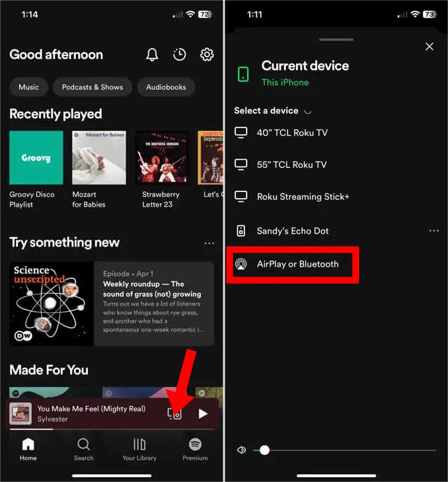Open recently played history clock icon
448x482 pixels.
pos(179,55)
